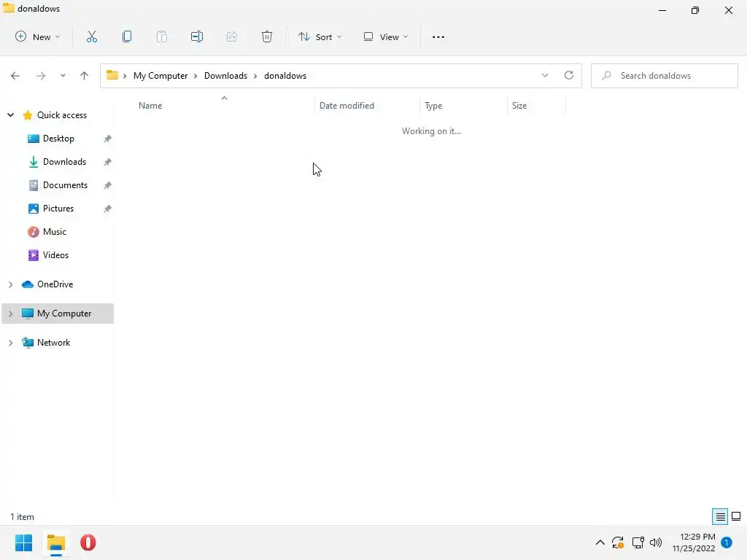Click the Share icon in toolbar
The height and width of the screenshot is (560, 747).
(x=232, y=36)
